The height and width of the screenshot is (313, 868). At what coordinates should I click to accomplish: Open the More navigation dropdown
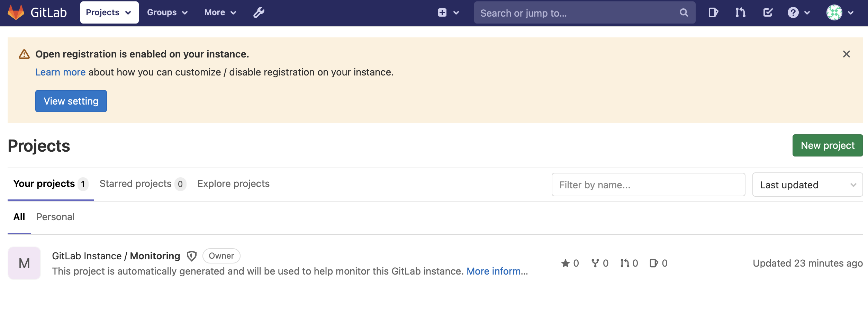(219, 12)
